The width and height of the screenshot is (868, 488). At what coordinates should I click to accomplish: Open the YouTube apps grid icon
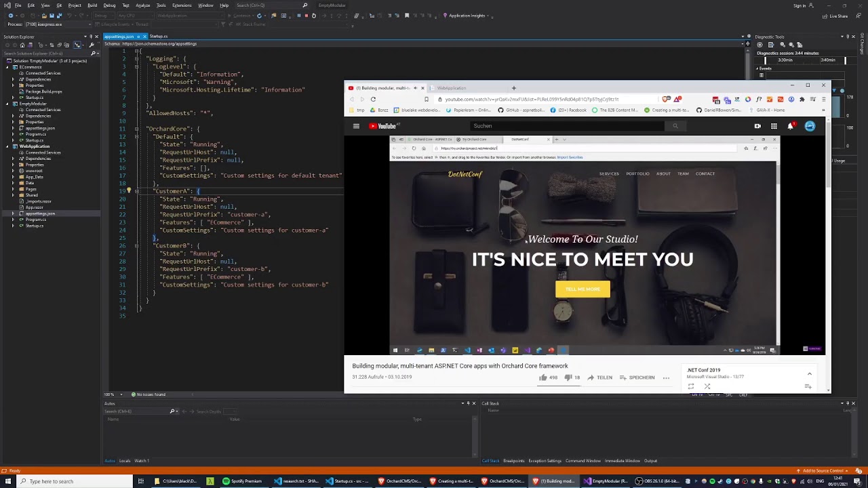coord(774,126)
